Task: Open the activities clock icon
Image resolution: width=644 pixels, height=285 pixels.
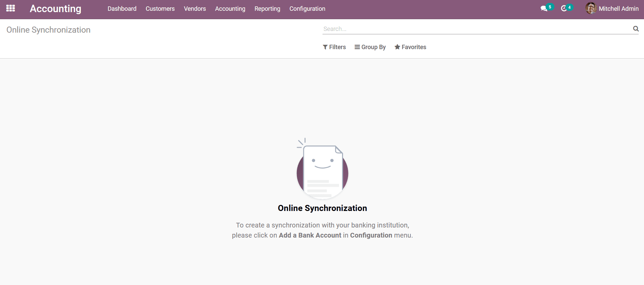Action: point(564,9)
